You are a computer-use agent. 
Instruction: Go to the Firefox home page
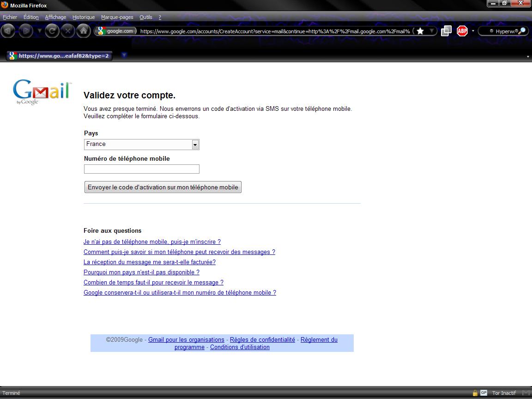coord(83,31)
